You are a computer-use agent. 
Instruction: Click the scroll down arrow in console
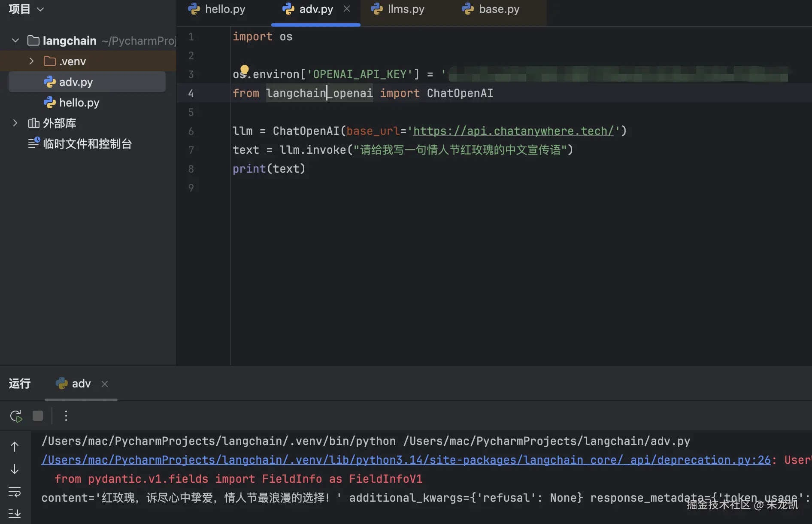point(15,469)
